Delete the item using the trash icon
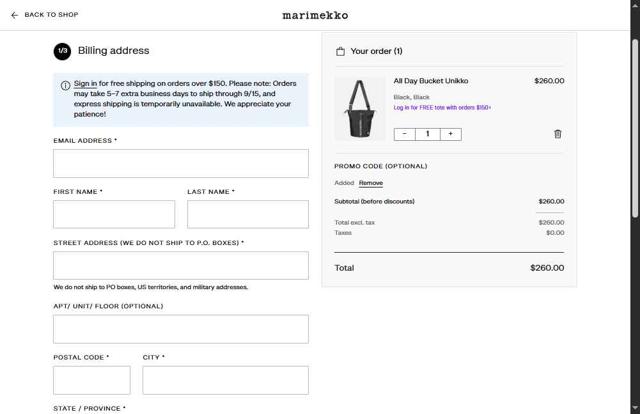This screenshot has width=640, height=414. pyautogui.click(x=558, y=134)
